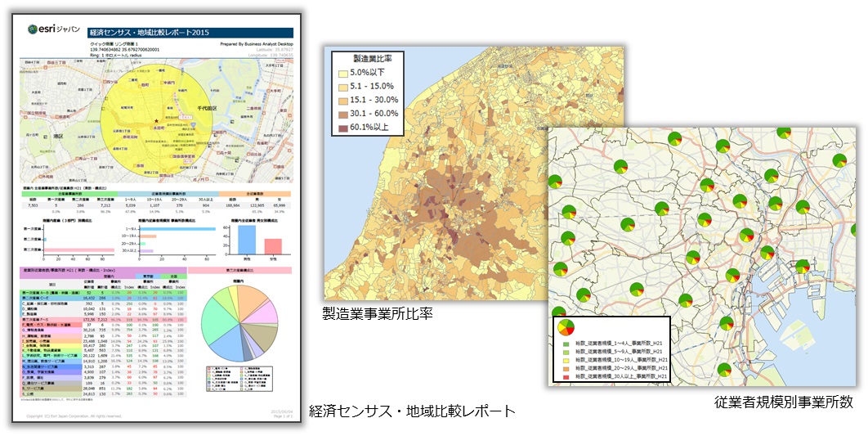Click the red star marker inside yellow ring

click(155, 120)
